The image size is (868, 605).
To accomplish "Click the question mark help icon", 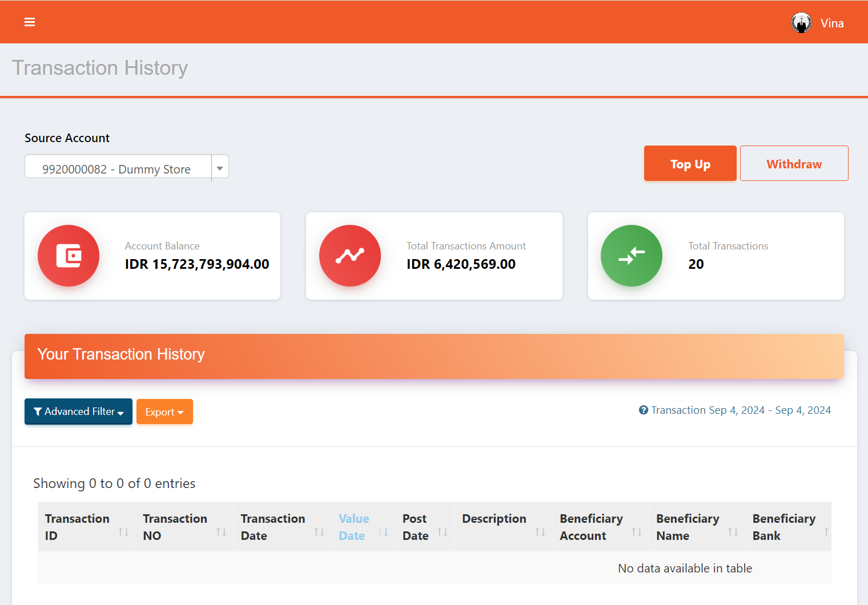I will point(644,410).
